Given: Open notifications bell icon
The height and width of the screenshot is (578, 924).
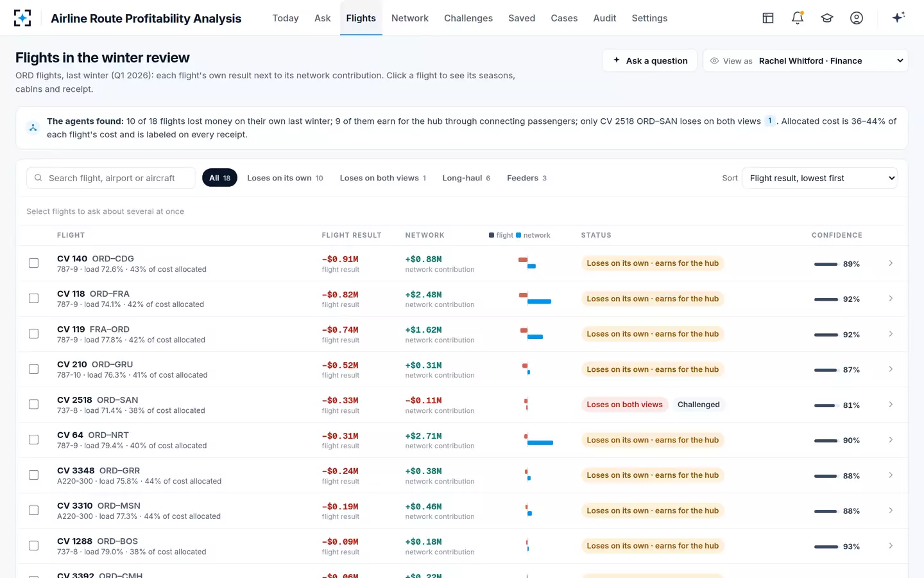Looking at the screenshot, I should click(798, 18).
